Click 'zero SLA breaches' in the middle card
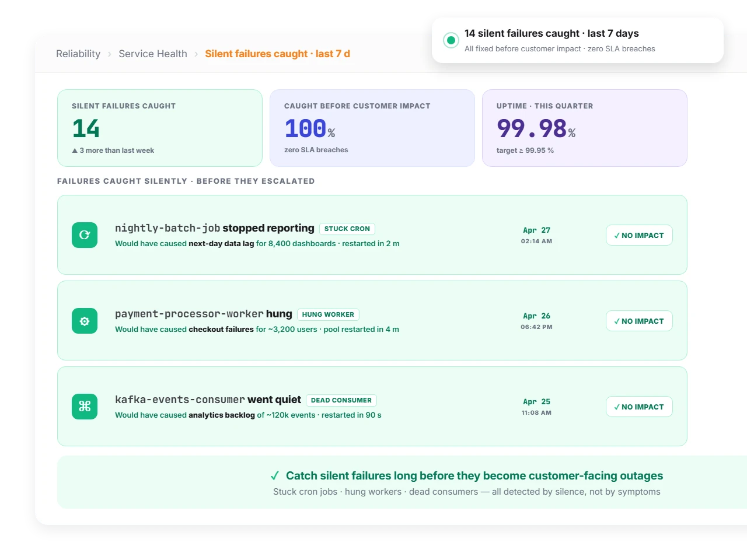The height and width of the screenshot is (560, 747). [x=316, y=150]
